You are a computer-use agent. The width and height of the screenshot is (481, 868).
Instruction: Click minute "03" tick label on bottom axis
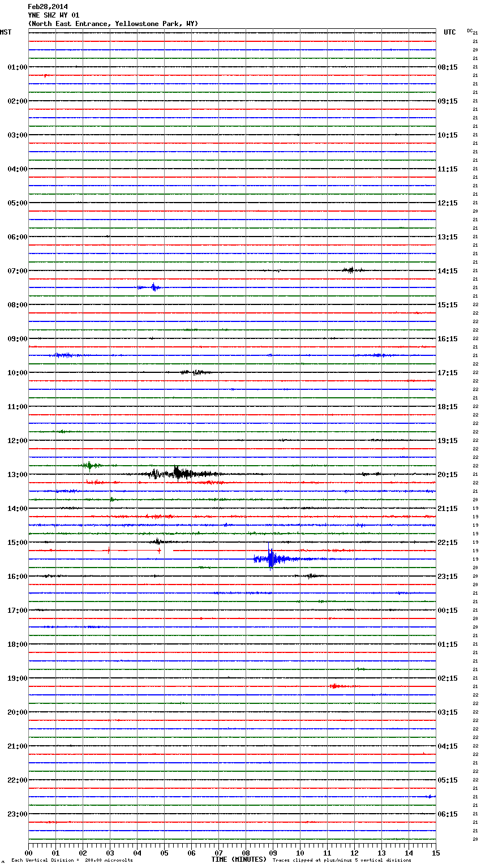(x=110, y=853)
